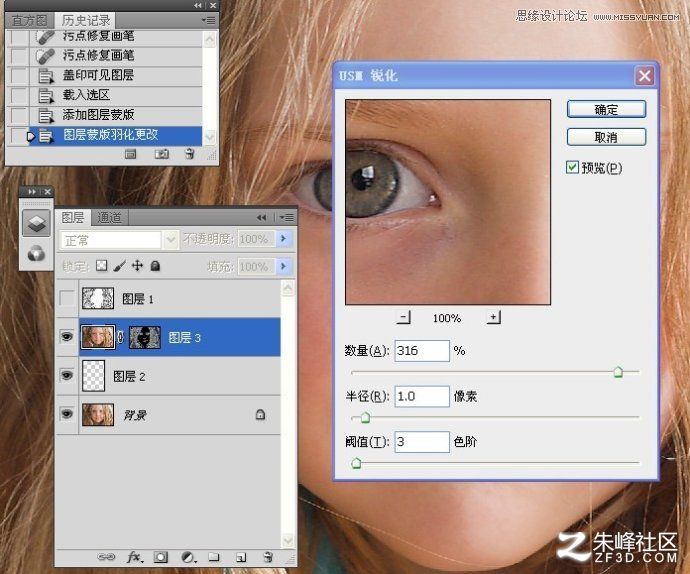Toggle the 预览(P) preview checkbox
This screenshot has width=690, height=574.
coord(572,167)
